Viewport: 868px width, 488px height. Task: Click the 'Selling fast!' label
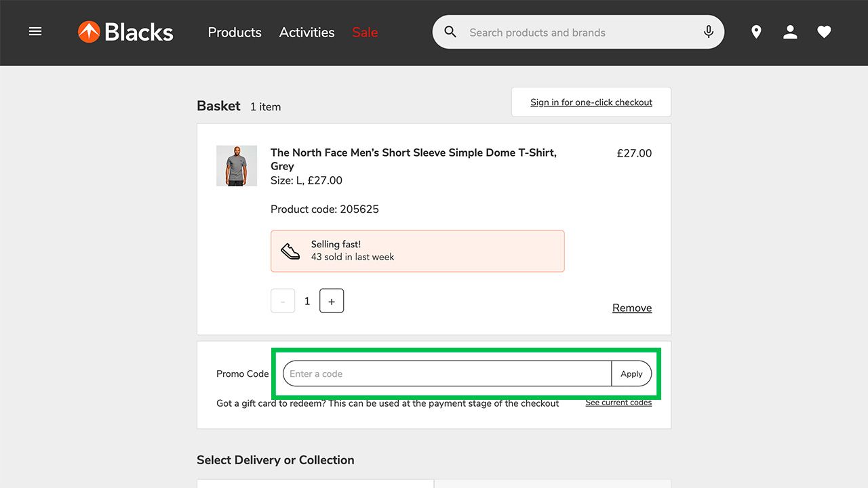pos(336,244)
